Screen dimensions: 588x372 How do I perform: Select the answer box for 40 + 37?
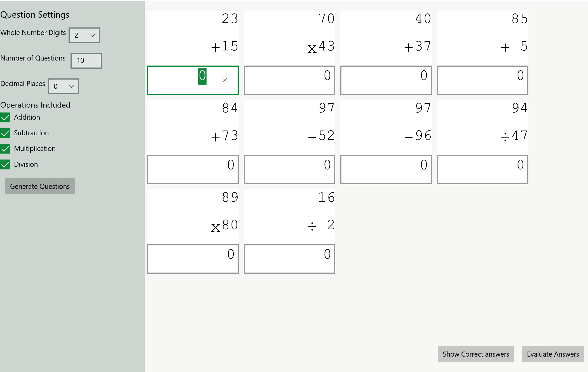pos(386,80)
